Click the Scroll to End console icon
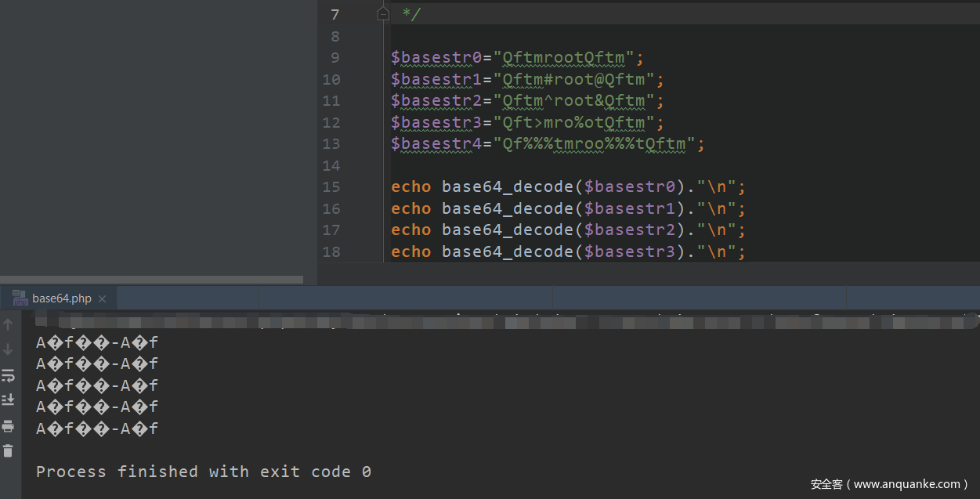 (8, 400)
